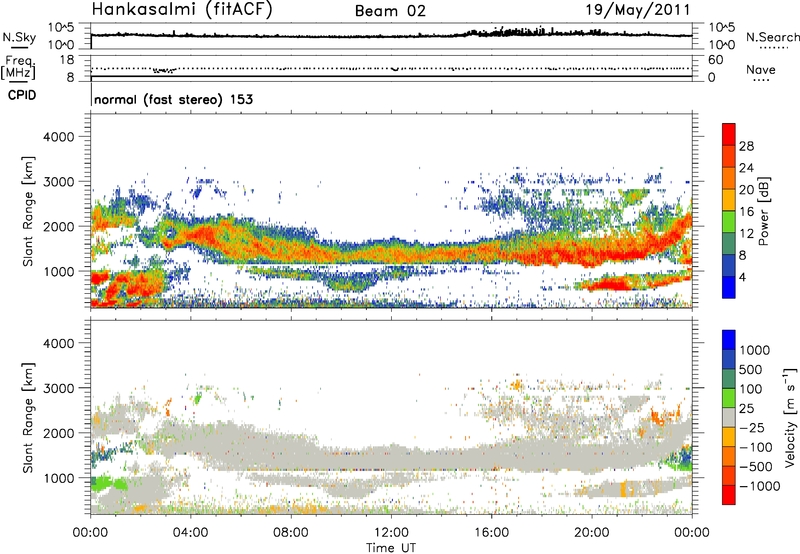Click the 12:00 time tick label
This screenshot has height=554, width=800.
click(391, 533)
